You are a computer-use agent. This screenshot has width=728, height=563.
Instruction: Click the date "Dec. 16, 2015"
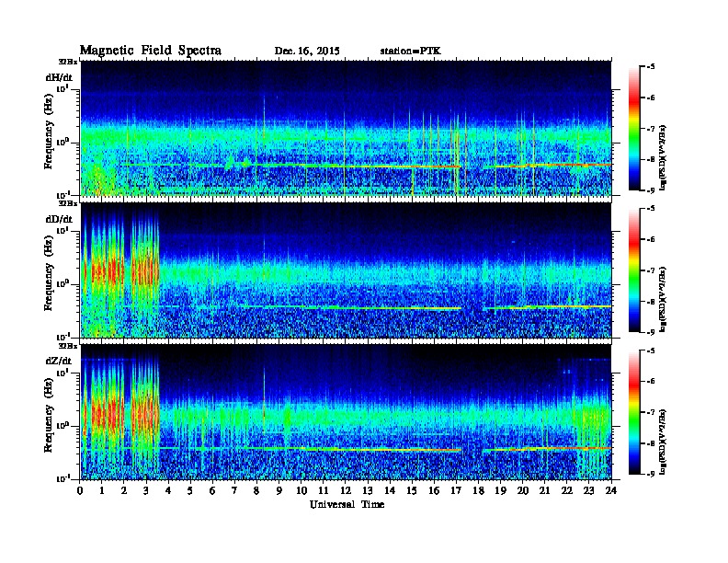click(307, 52)
